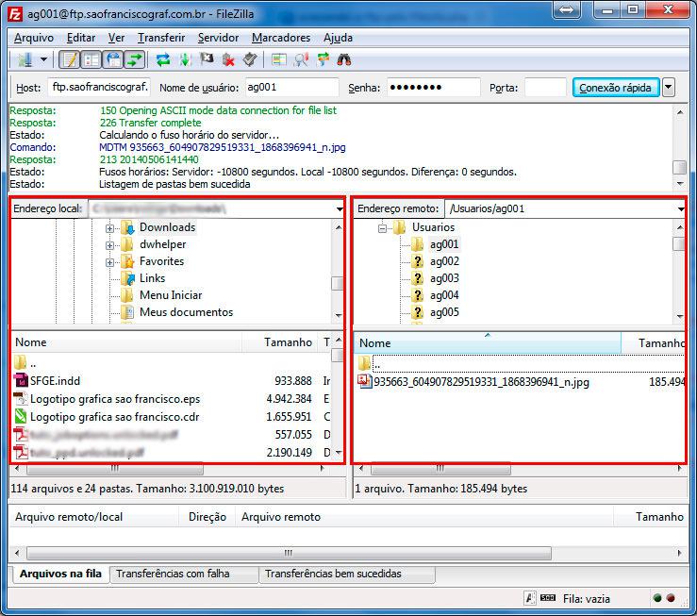This screenshot has width=697, height=616.
Task: Click the green activity indicator LED
Action: (657, 598)
